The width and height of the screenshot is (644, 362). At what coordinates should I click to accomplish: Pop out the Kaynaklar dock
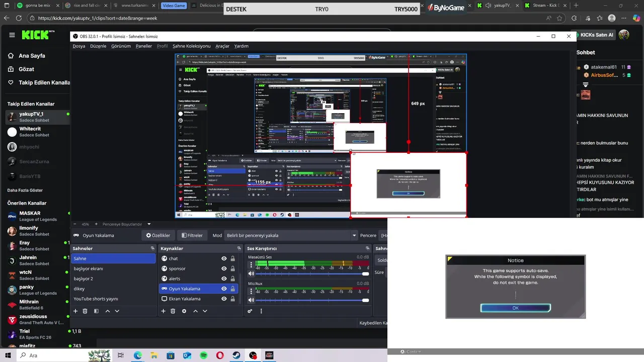239,248
